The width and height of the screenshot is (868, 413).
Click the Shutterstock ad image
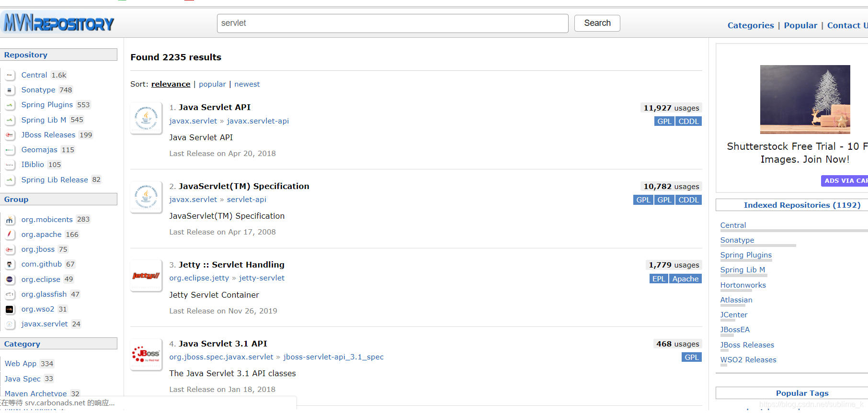tap(805, 100)
